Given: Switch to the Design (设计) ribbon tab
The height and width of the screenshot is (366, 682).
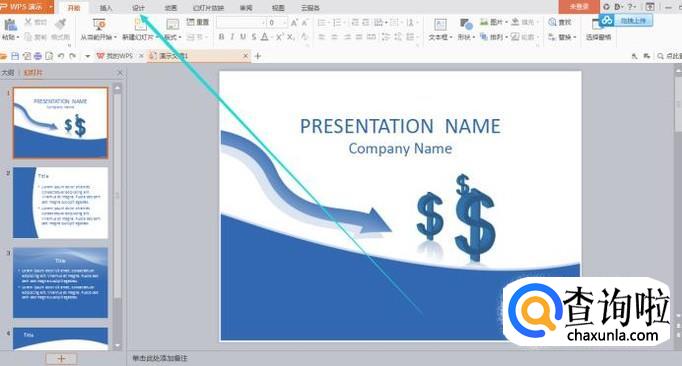Looking at the screenshot, I should tap(138, 8).
